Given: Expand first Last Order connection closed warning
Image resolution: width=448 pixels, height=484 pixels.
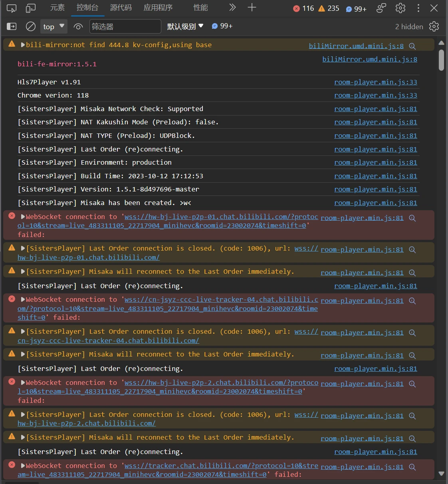Looking at the screenshot, I should click(23, 248).
